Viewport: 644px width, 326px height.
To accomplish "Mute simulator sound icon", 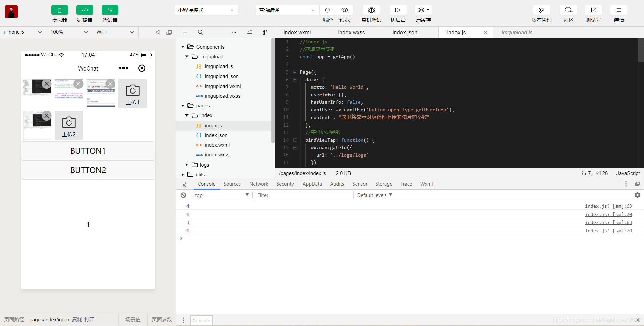I will 158,32.
